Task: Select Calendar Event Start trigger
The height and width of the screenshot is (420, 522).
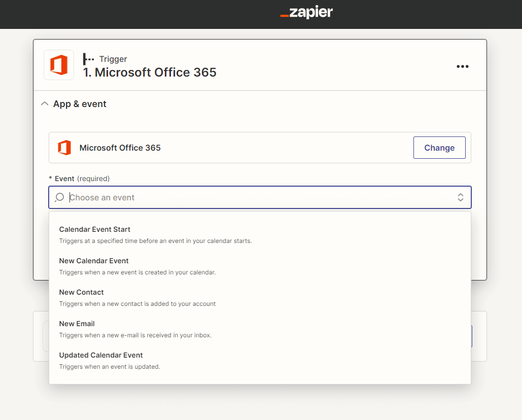Action: coord(260,235)
